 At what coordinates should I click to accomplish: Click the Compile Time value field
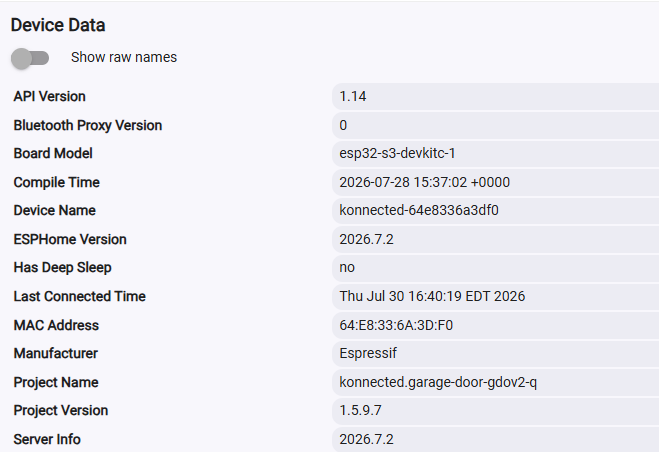click(496, 182)
